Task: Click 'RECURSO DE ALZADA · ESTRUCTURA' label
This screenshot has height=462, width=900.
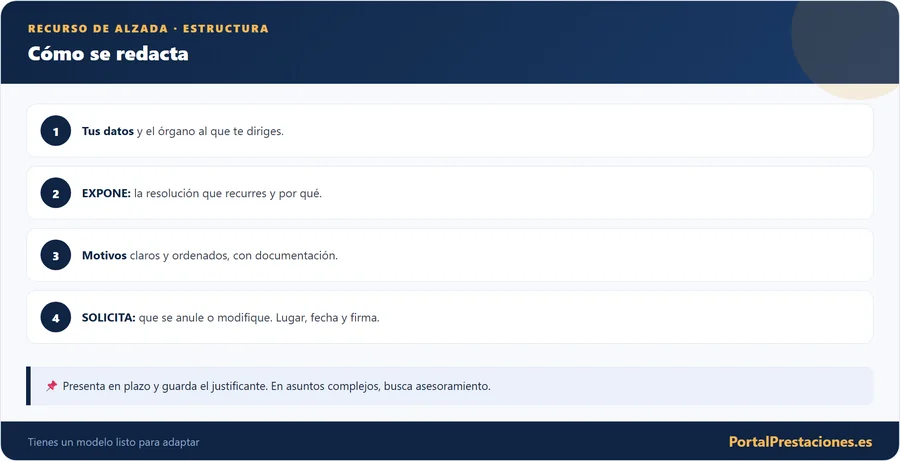Action: [x=148, y=29]
